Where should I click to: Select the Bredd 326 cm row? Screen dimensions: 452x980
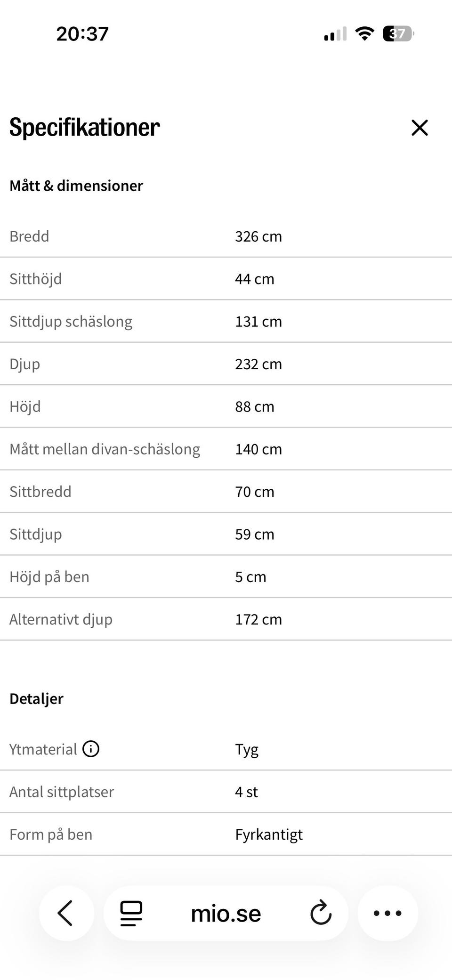point(226,236)
